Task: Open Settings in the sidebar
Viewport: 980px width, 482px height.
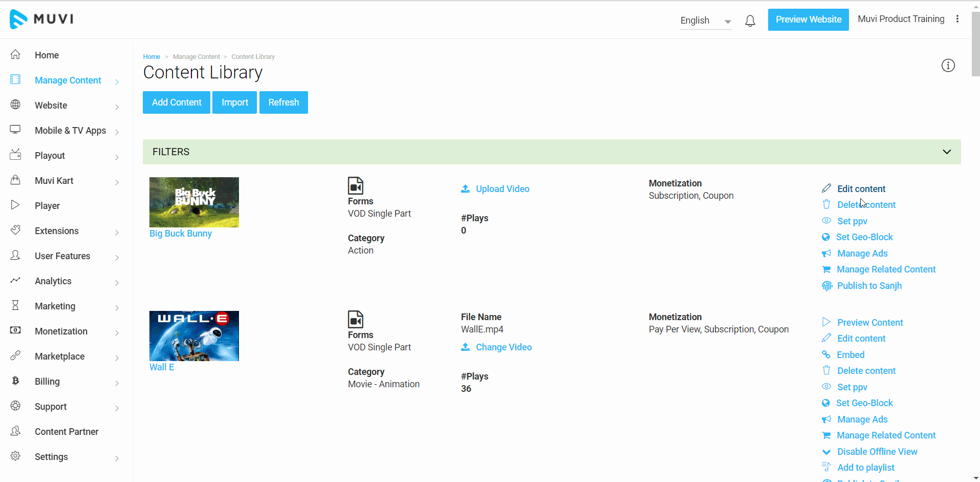Action: (x=51, y=457)
